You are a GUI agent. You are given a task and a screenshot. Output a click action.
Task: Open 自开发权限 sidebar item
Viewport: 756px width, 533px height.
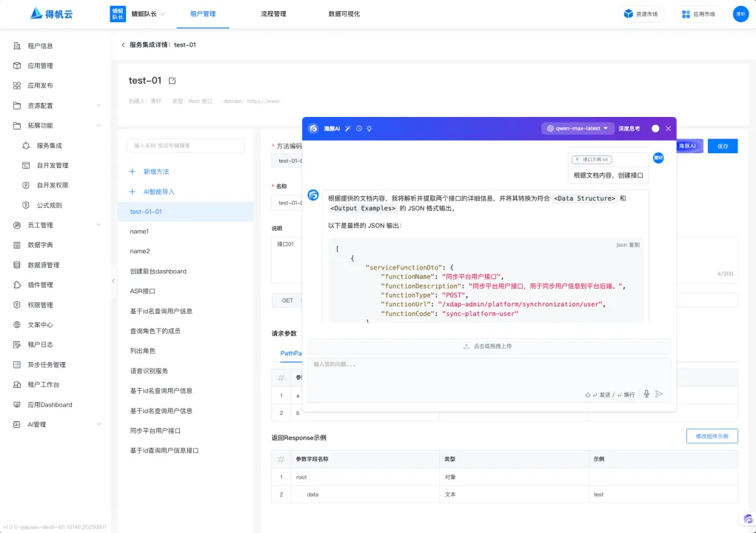click(53, 185)
